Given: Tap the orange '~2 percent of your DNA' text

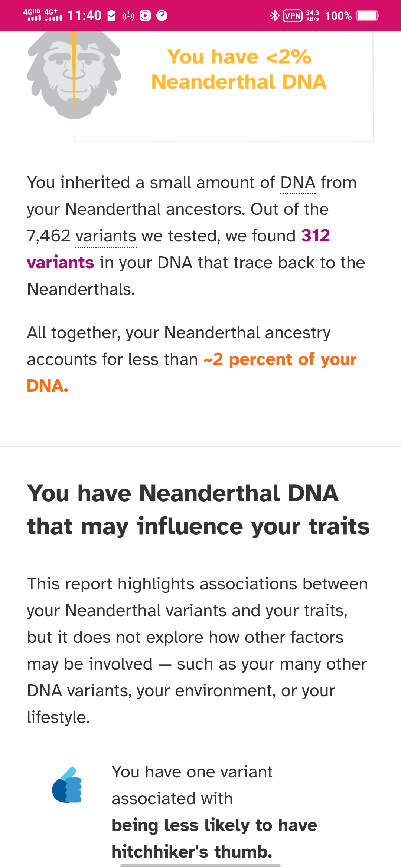Looking at the screenshot, I should [192, 372].
